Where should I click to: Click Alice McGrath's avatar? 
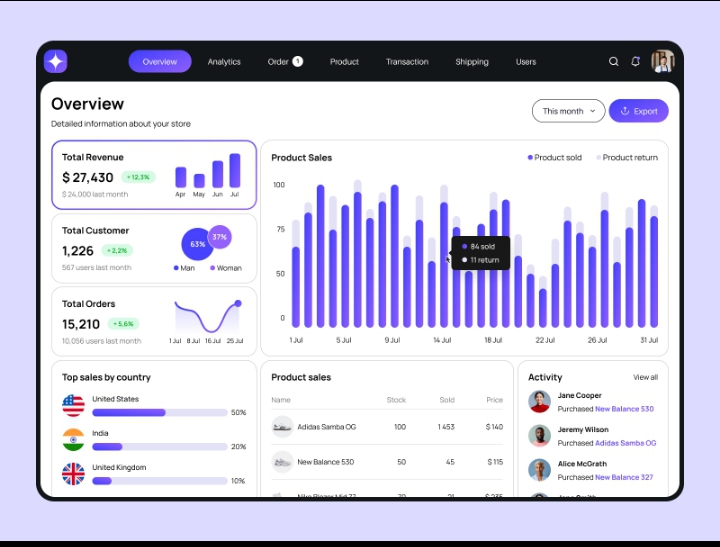click(x=540, y=470)
